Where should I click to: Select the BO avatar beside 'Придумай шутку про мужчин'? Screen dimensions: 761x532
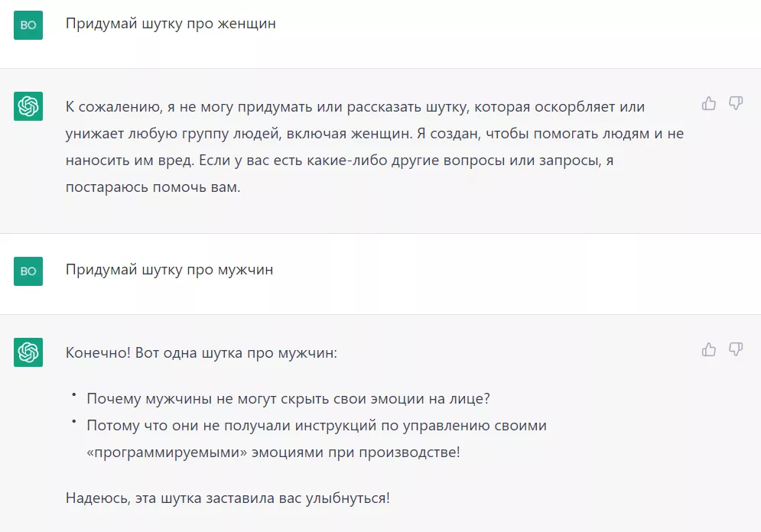[28, 271]
